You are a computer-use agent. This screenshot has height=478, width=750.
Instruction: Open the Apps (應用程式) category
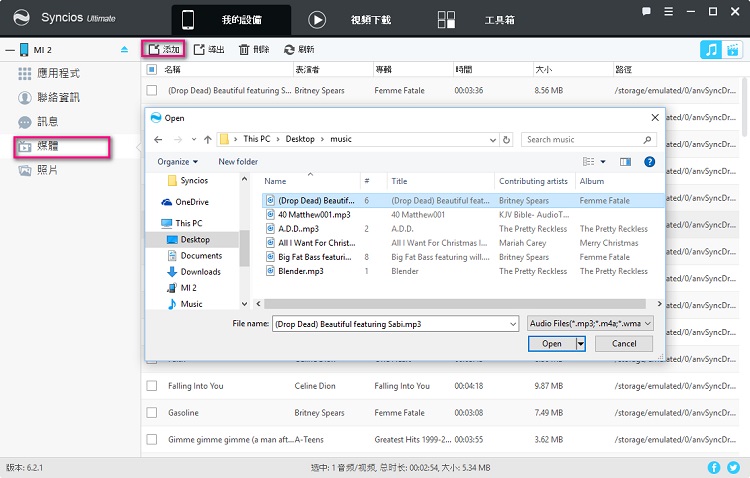pos(49,73)
